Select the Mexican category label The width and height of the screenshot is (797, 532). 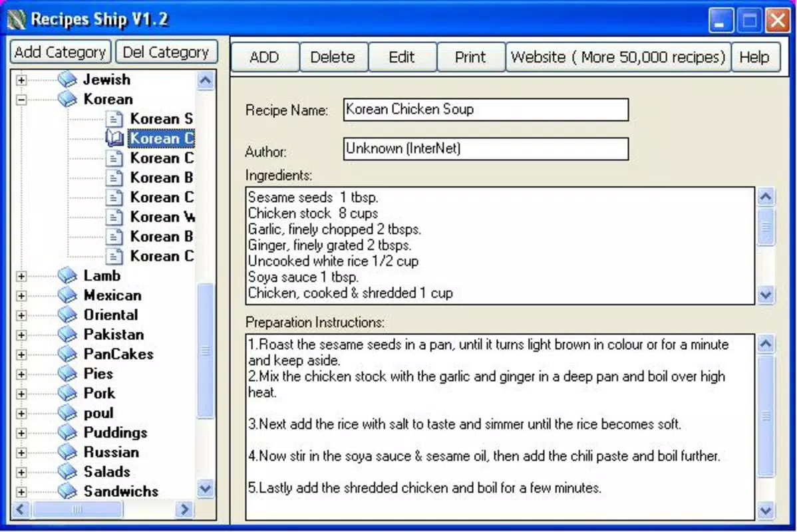113,296
